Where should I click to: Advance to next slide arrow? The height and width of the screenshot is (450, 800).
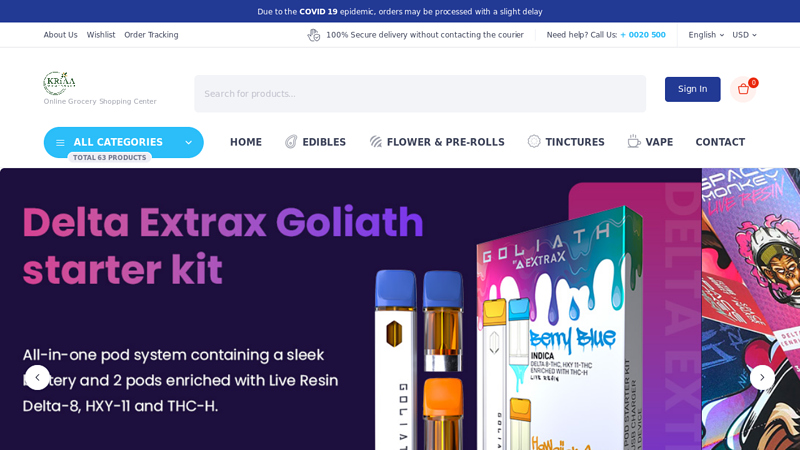(762, 378)
